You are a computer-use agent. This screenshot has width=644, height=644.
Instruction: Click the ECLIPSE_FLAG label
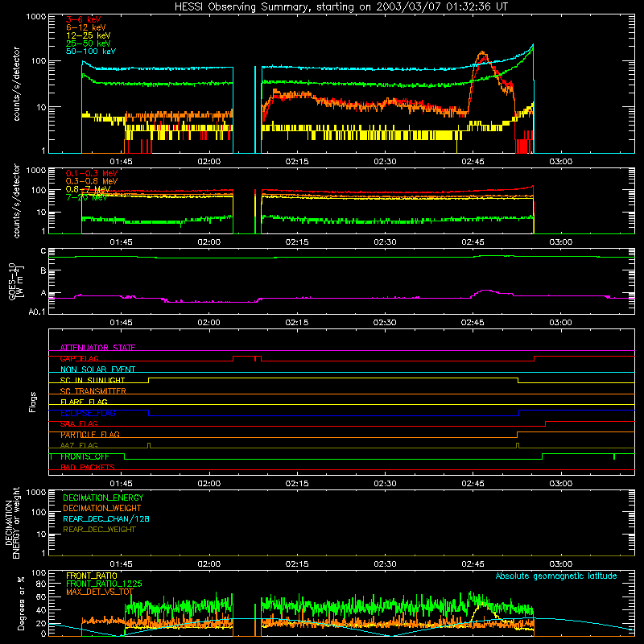pos(88,413)
